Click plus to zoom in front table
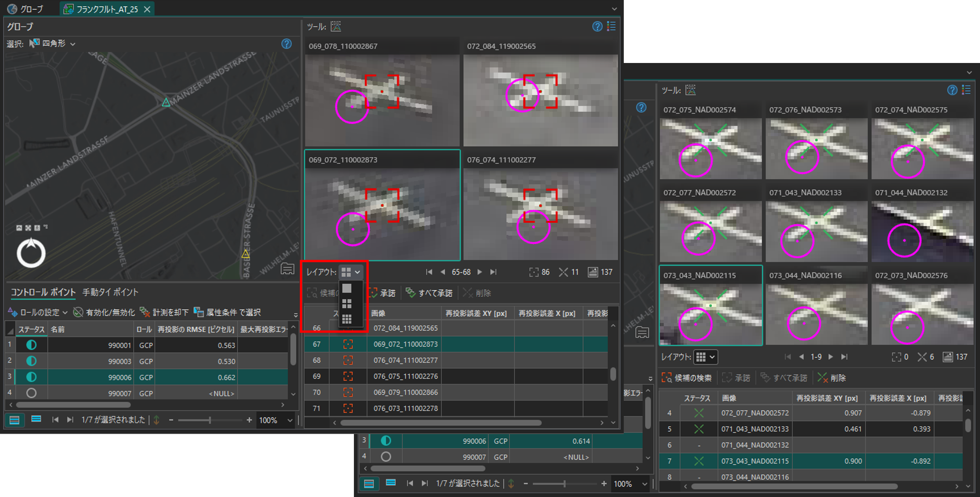Image resolution: width=980 pixels, height=497 pixels. point(249,420)
